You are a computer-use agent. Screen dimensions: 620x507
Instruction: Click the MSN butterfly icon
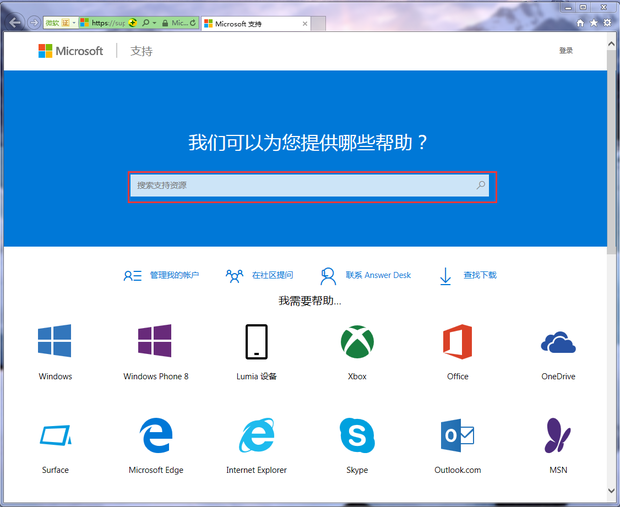point(558,435)
